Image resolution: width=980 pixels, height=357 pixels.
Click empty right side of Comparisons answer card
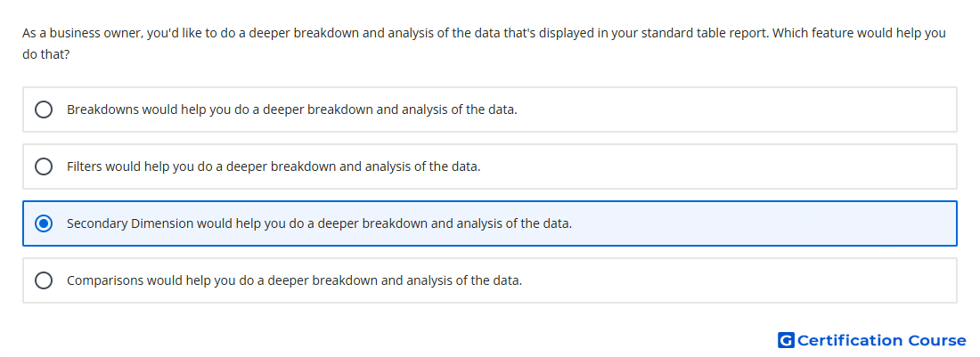(738, 280)
